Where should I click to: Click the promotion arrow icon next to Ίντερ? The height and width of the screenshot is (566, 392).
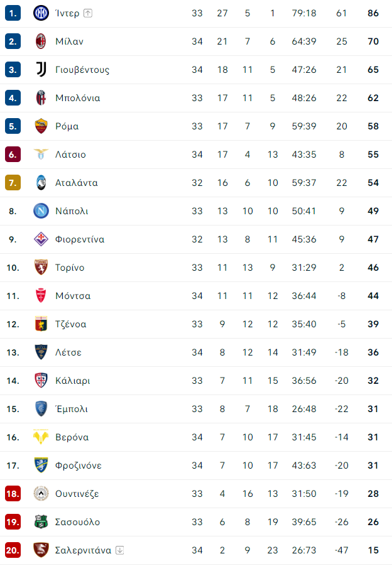[x=88, y=13]
